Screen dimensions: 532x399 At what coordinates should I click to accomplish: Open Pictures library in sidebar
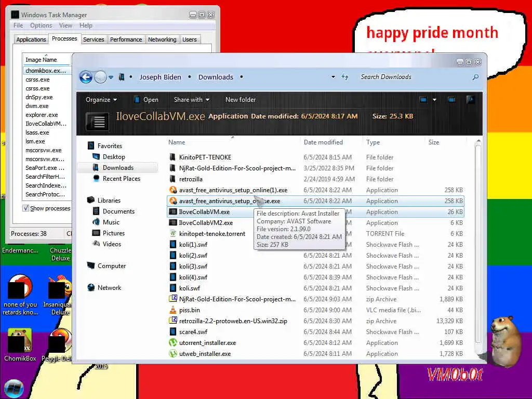coord(114,233)
